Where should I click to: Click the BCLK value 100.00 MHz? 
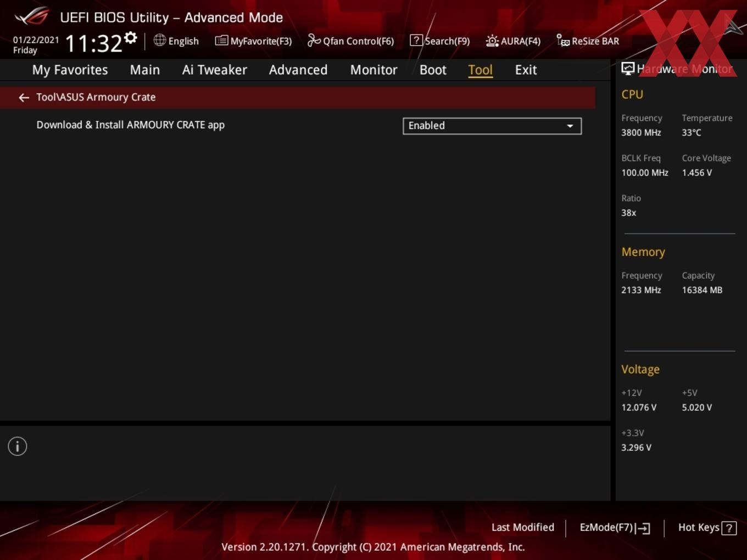[x=645, y=172]
